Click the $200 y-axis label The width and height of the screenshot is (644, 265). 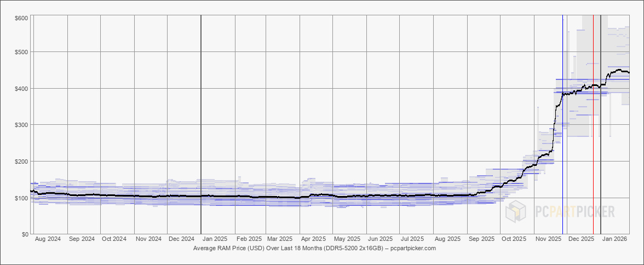22,162
